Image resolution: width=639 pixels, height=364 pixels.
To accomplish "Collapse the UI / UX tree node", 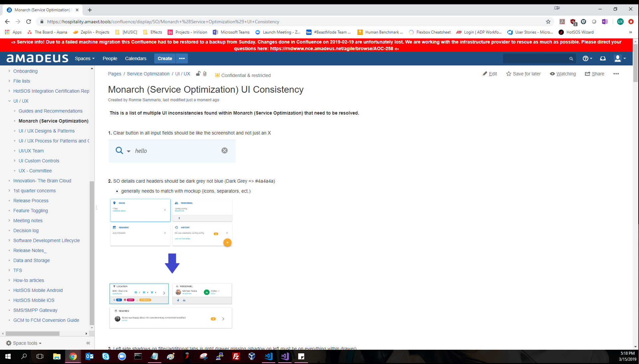I will click(x=9, y=101).
